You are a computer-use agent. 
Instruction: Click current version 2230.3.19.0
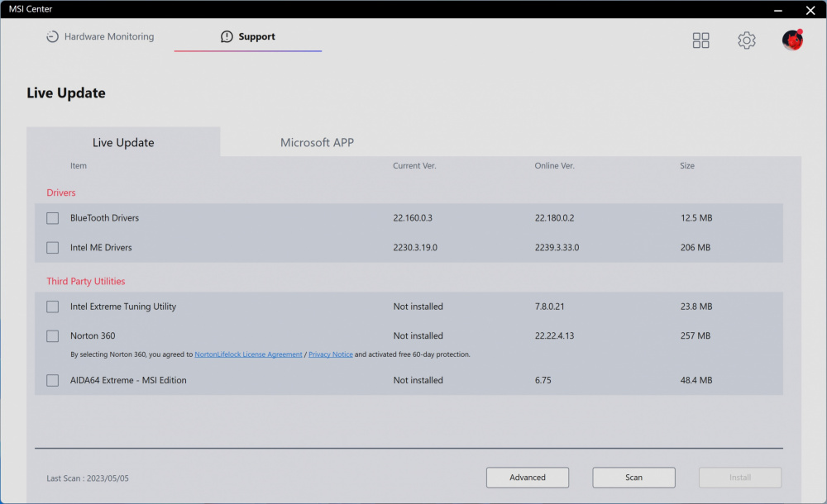tap(415, 248)
